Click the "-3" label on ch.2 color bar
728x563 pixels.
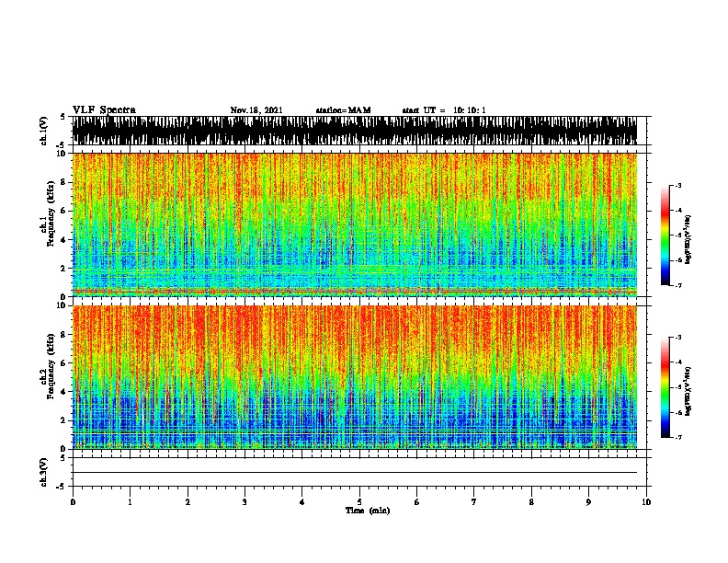click(677, 338)
